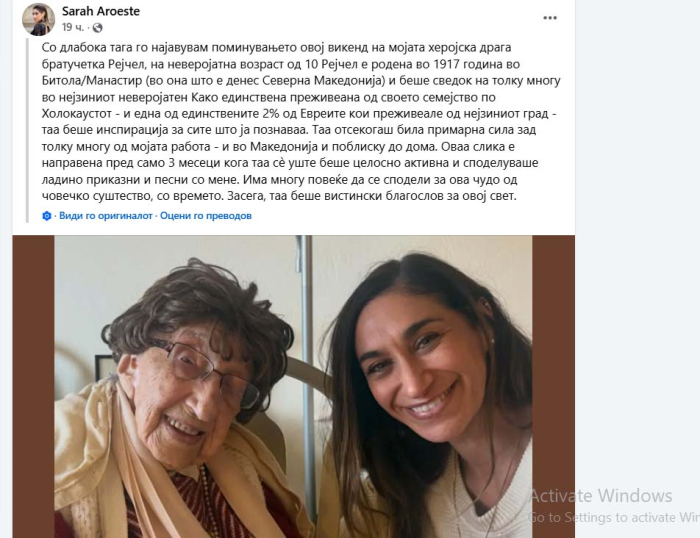Click the elderly woman's eyeglasses in photo

(x=205, y=370)
